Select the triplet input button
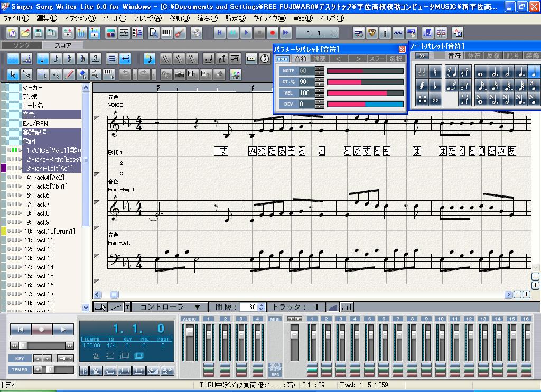541x392 pixels. point(96,59)
